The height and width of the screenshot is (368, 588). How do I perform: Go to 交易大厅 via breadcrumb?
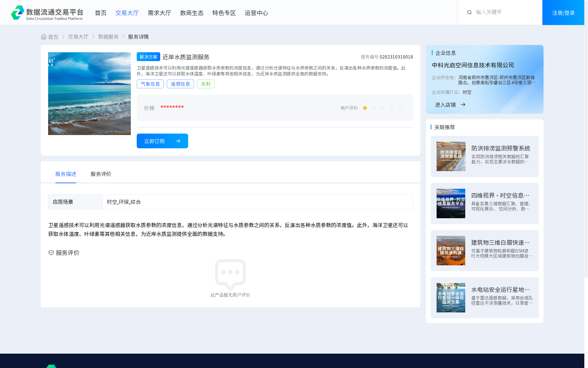(78, 37)
